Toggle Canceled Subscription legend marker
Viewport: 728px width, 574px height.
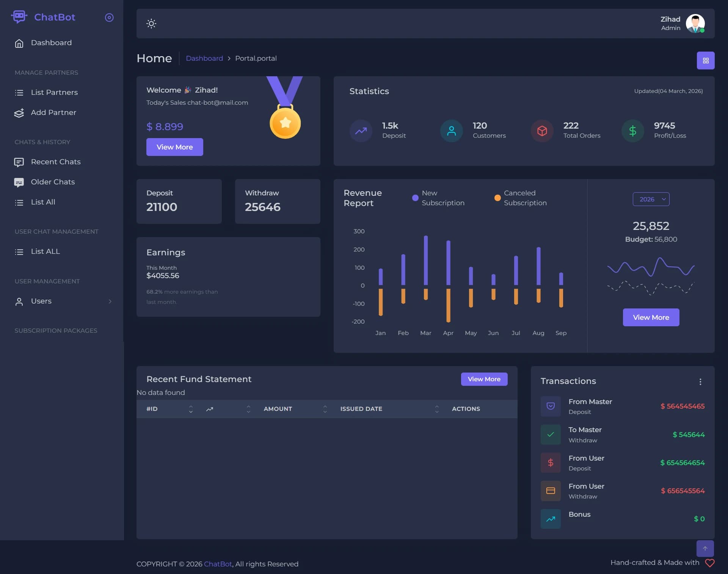click(x=497, y=198)
